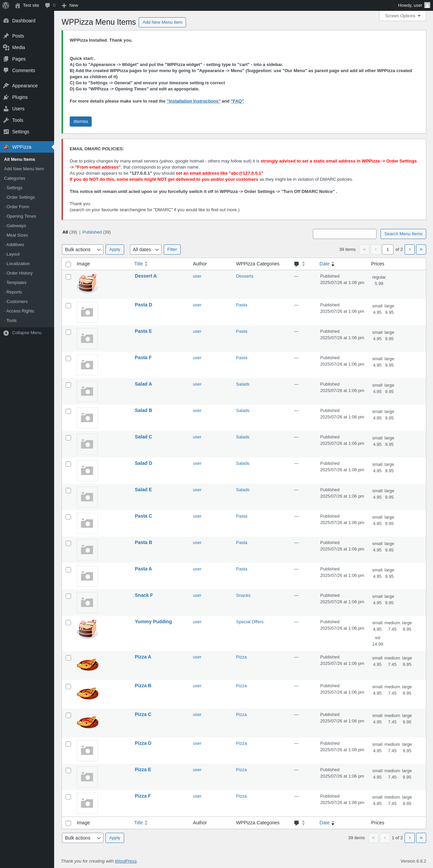This screenshot has height=868, width=433.
Task: Open bottom Bulk actions dropdown
Action: (x=83, y=838)
